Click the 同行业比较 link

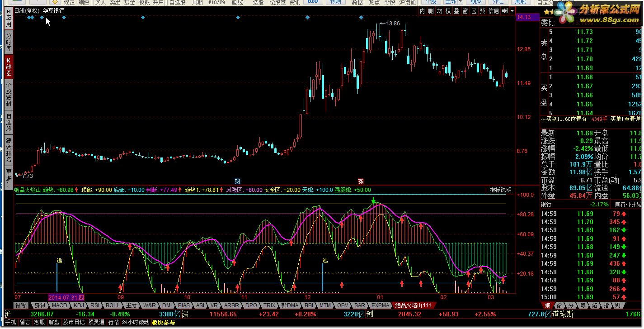click(628, 205)
